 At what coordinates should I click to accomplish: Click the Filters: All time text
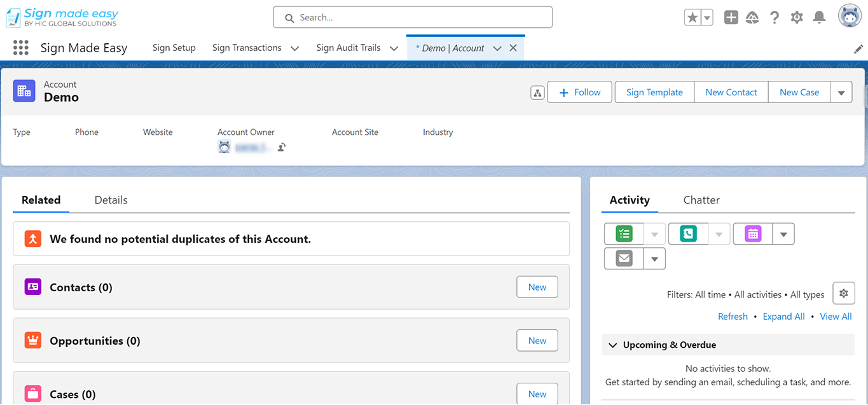click(696, 294)
